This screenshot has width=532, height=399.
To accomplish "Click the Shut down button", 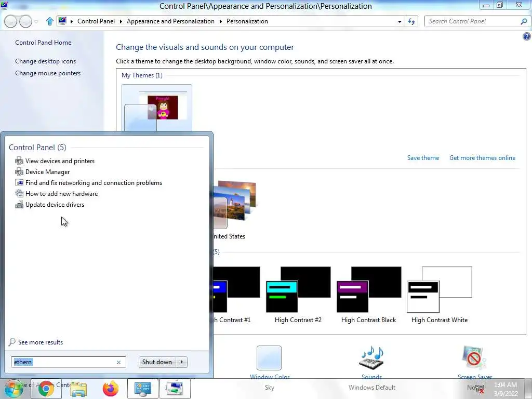I will click(x=157, y=362).
